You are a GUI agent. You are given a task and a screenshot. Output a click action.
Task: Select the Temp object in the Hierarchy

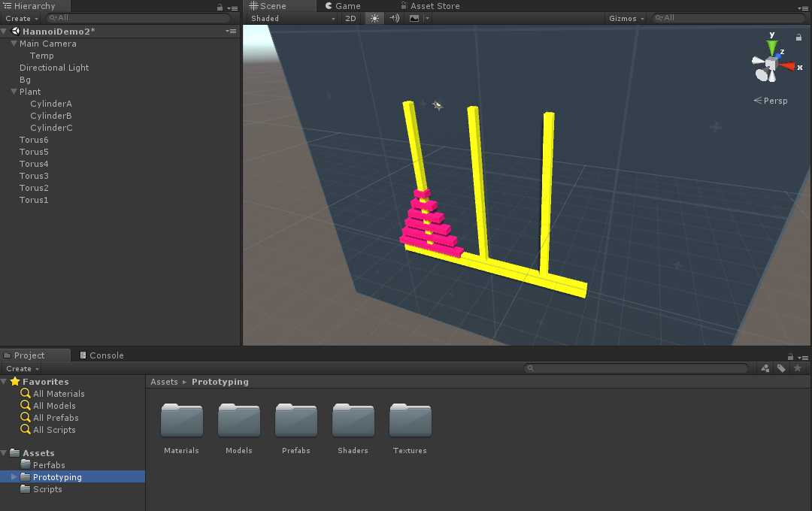[x=42, y=56]
